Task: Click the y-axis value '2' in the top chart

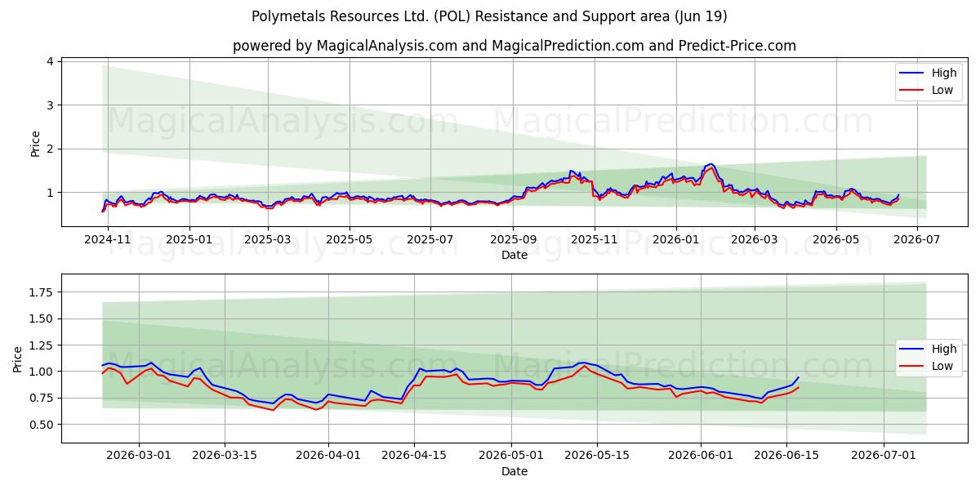Action: click(50, 149)
